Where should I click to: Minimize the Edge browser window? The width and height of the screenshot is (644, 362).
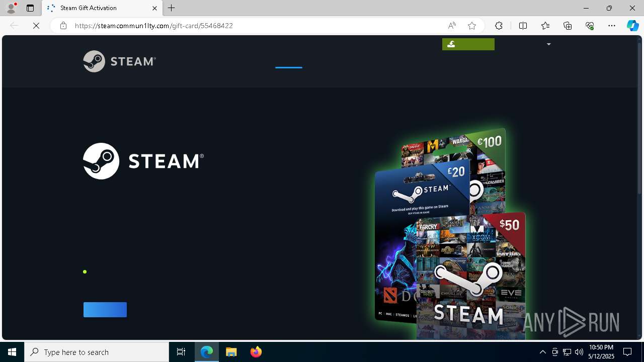[x=586, y=8]
